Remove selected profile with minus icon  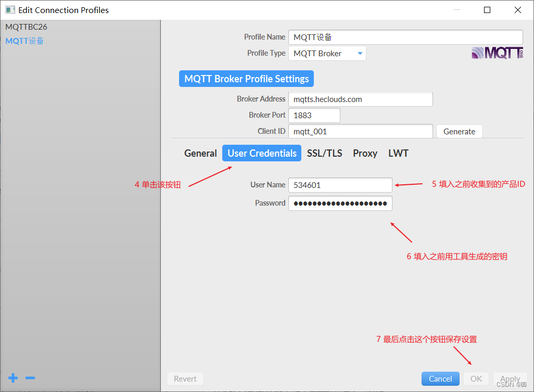point(30,378)
